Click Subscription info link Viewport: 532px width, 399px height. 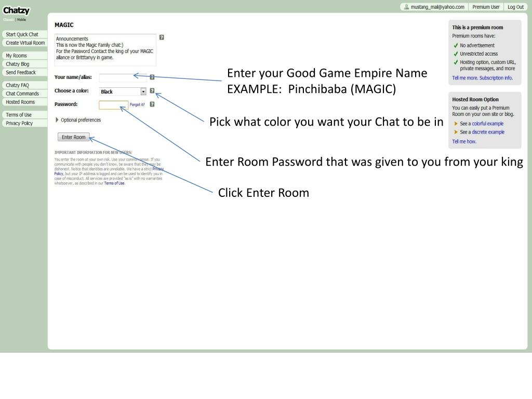(x=496, y=78)
